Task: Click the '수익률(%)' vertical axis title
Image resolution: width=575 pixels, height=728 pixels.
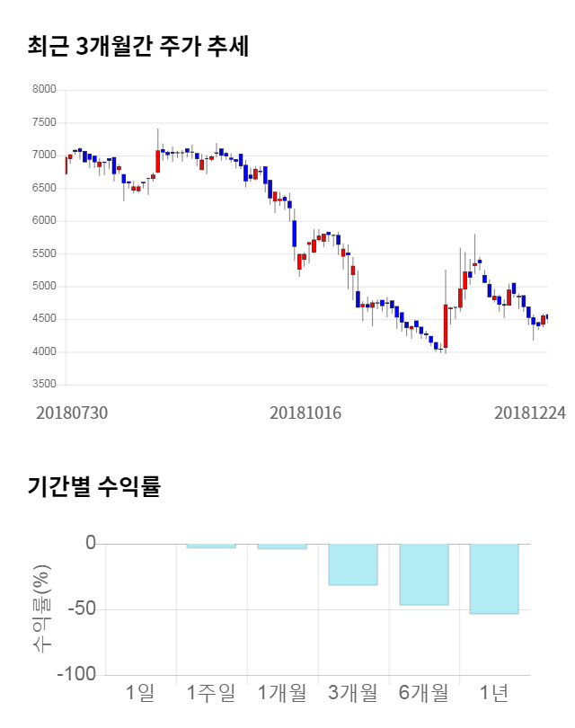Action: 41,608
